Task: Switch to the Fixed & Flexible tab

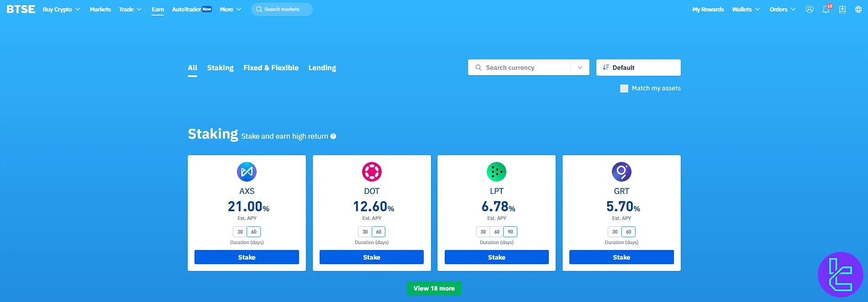Action: tap(271, 68)
